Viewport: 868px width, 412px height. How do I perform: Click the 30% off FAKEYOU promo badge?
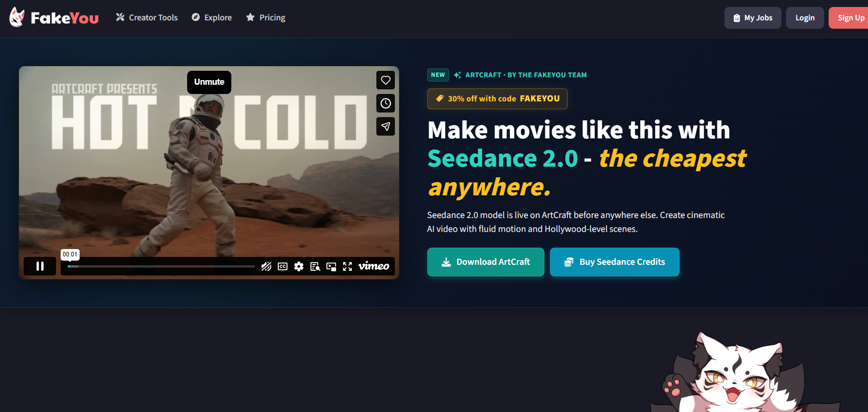click(497, 99)
